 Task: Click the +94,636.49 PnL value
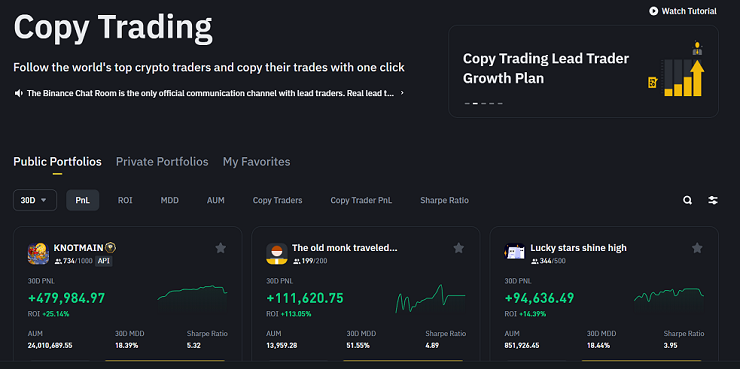(539, 298)
